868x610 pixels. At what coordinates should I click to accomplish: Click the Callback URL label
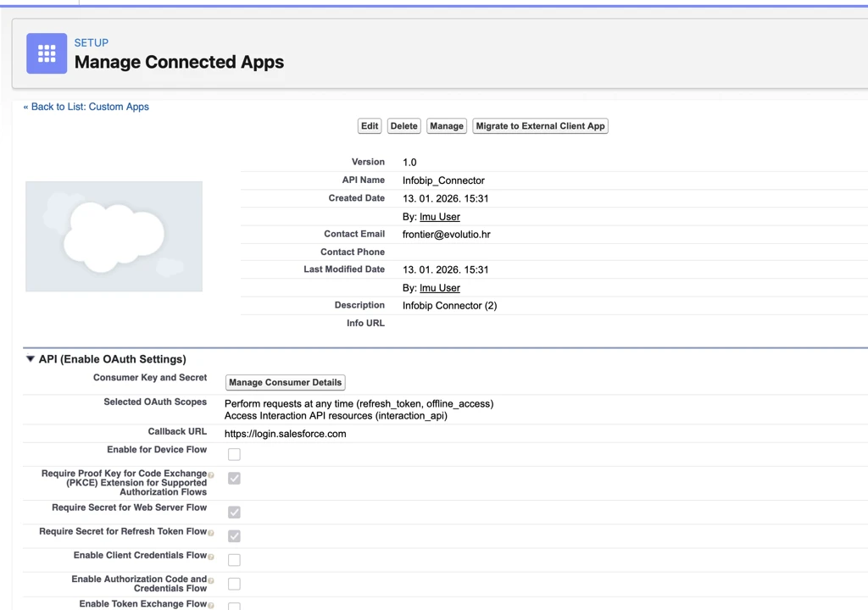point(177,431)
